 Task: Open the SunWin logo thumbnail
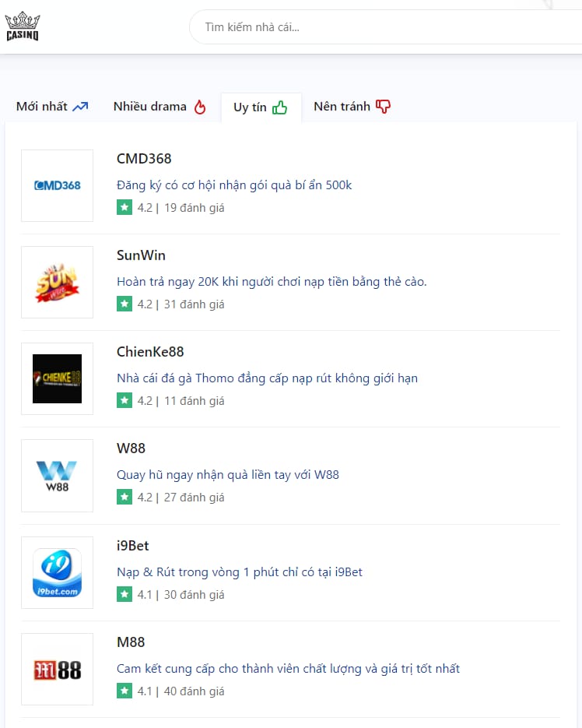click(57, 283)
